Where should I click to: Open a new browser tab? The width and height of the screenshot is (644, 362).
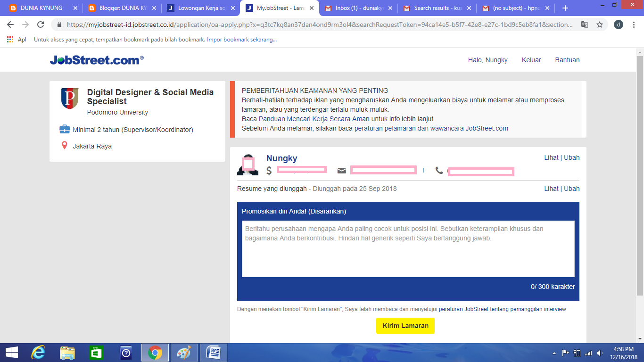click(565, 8)
